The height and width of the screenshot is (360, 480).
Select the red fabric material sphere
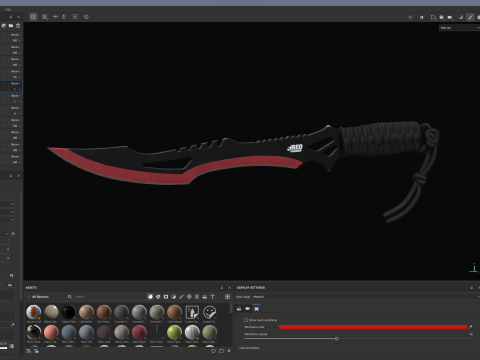[x=139, y=332]
